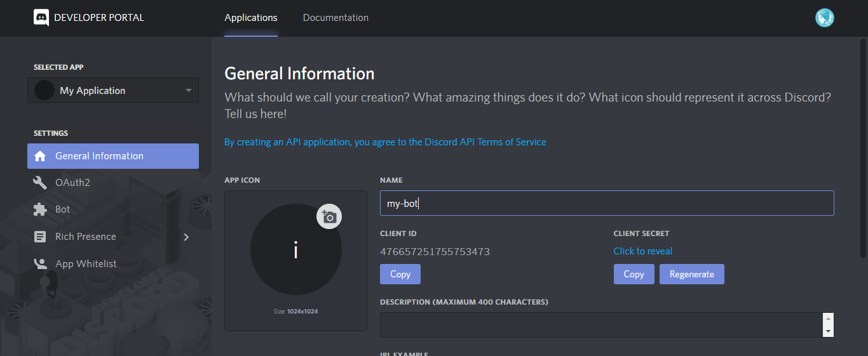This screenshot has height=356, width=868.
Task: Click the wrench icon for OAuth2
Action: pyautogui.click(x=40, y=183)
